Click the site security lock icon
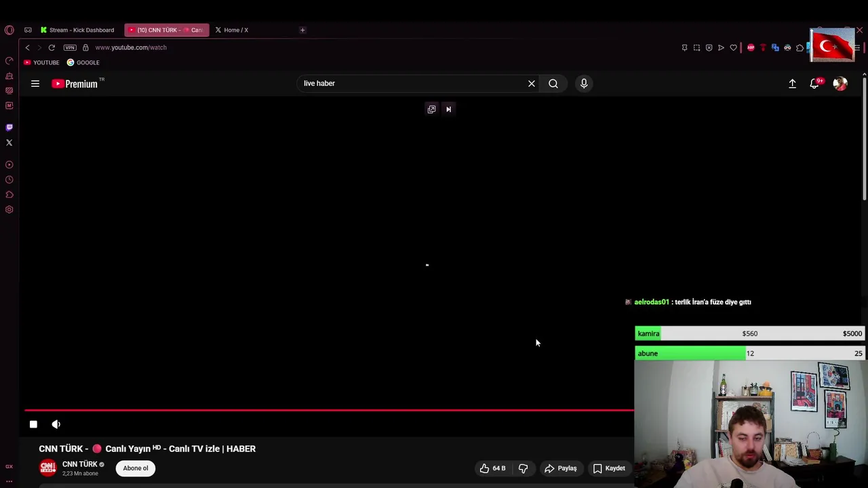Image resolution: width=868 pixels, height=488 pixels. click(85, 47)
